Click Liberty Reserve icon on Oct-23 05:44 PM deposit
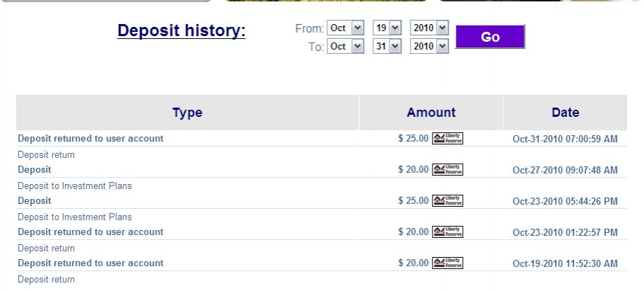 [x=447, y=201]
